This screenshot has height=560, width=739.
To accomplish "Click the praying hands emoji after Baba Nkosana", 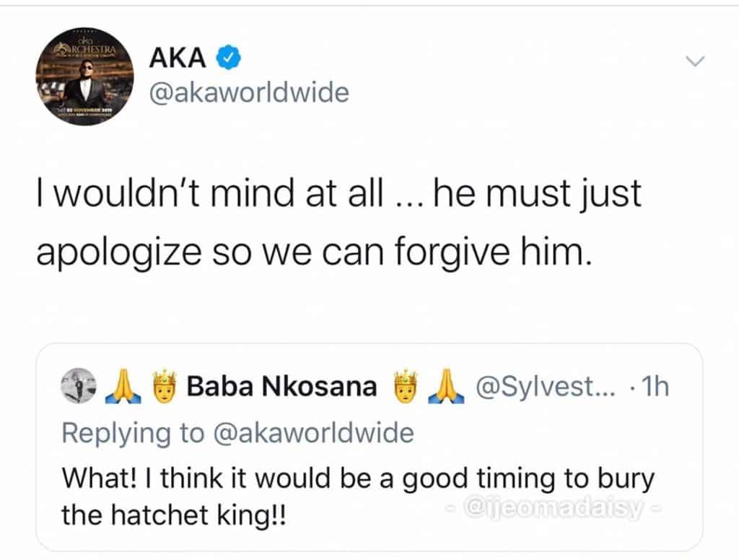I will [x=446, y=386].
